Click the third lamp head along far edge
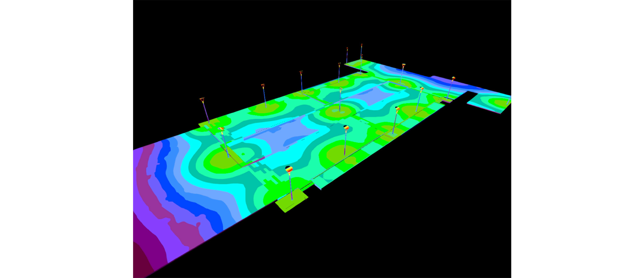The height and width of the screenshot is (278, 644). click(301, 72)
